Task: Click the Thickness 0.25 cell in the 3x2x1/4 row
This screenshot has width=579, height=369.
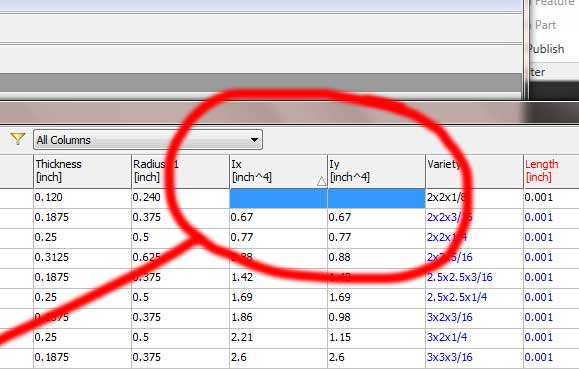Action: click(82, 338)
